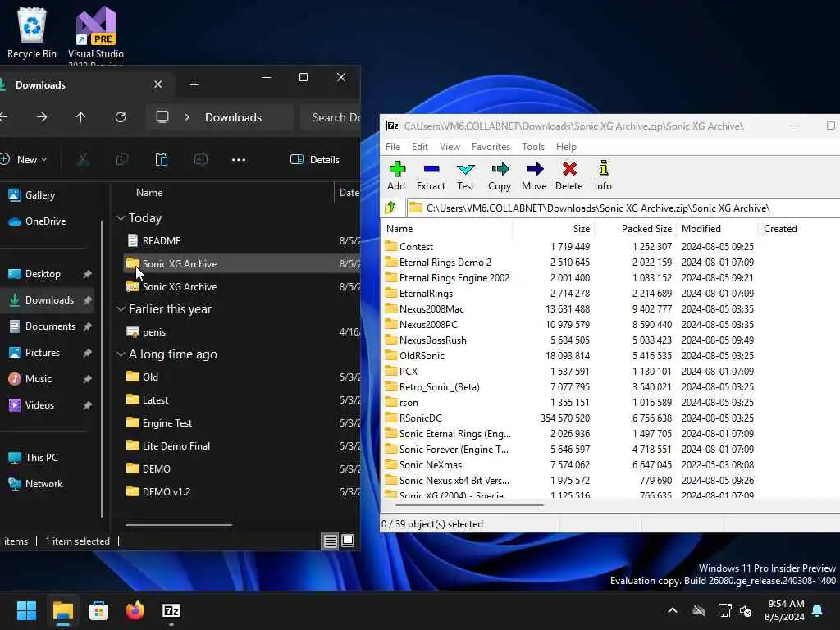This screenshot has width=840, height=630.
Task: Open the Favorites menu in 7-Zip
Action: pyautogui.click(x=491, y=147)
